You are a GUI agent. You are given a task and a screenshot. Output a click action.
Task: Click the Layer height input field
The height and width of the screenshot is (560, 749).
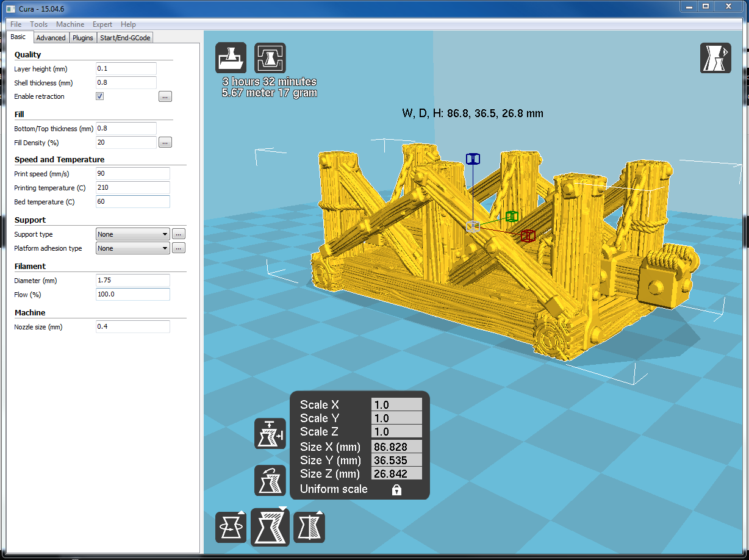[x=126, y=69]
